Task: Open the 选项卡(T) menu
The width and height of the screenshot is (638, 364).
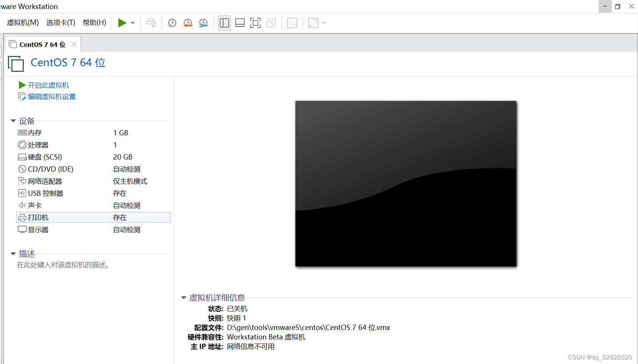Action: tap(61, 23)
